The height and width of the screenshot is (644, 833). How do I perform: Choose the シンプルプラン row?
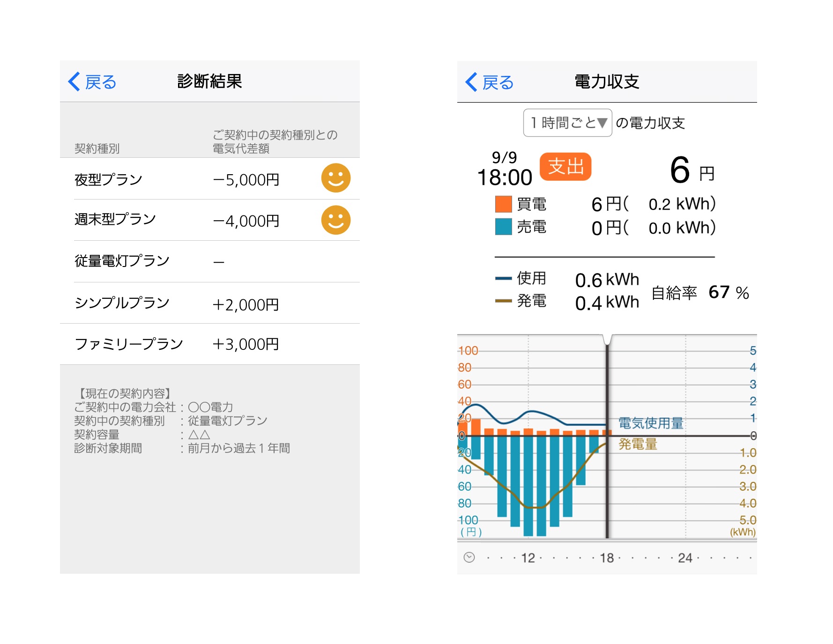click(209, 303)
